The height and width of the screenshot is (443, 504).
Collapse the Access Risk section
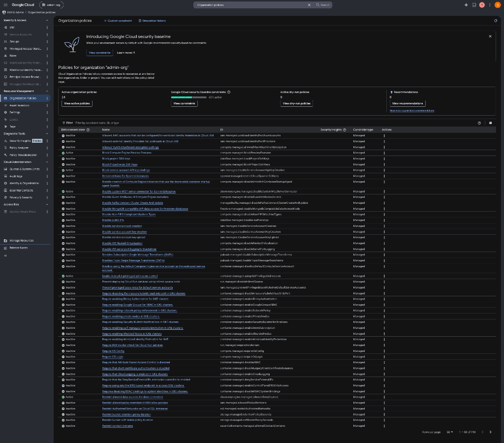click(47, 204)
